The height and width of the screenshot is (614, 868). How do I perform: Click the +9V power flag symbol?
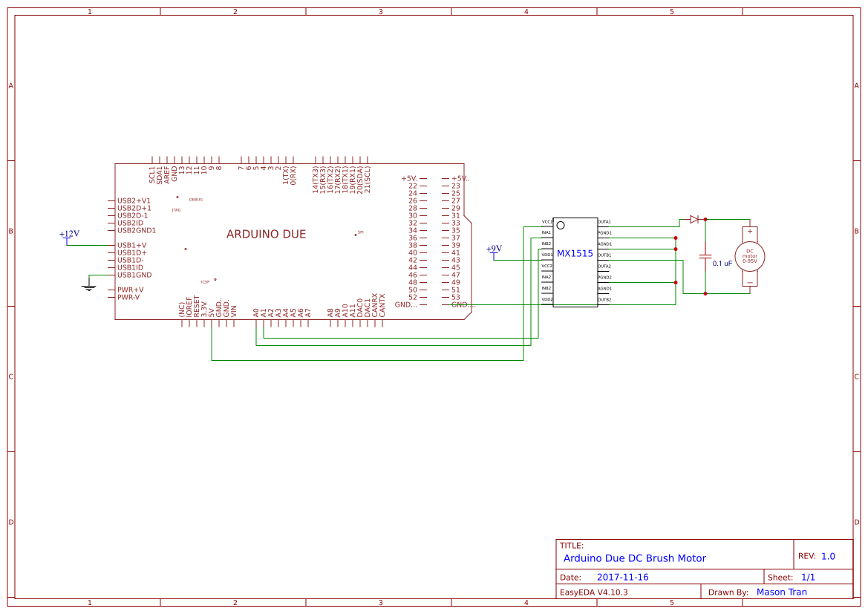(493, 251)
